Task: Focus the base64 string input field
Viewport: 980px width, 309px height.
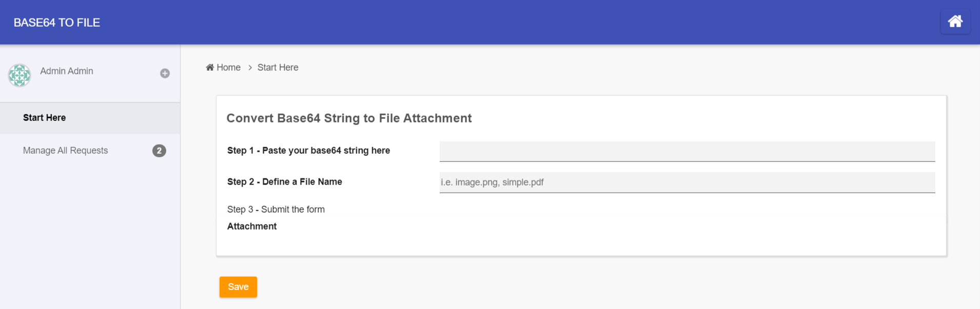Action: (x=687, y=151)
